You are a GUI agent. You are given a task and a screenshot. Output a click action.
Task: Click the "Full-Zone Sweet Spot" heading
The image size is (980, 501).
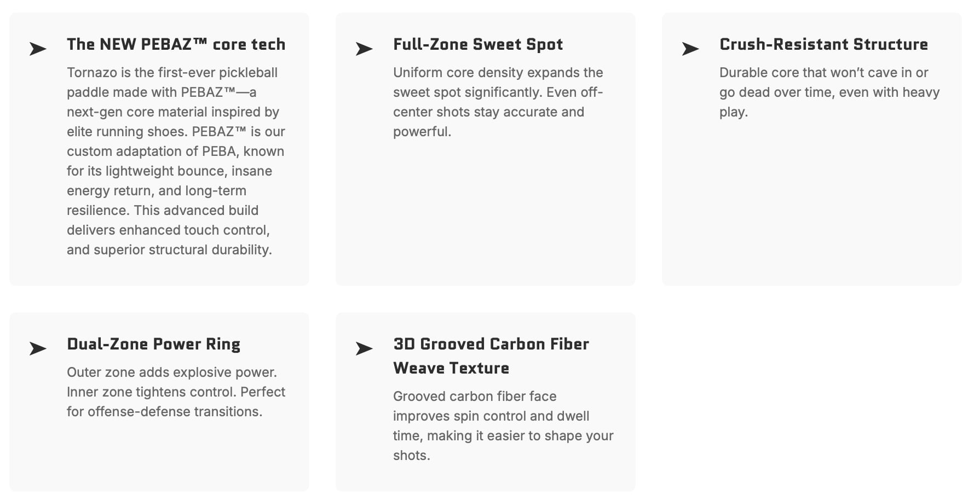click(477, 44)
